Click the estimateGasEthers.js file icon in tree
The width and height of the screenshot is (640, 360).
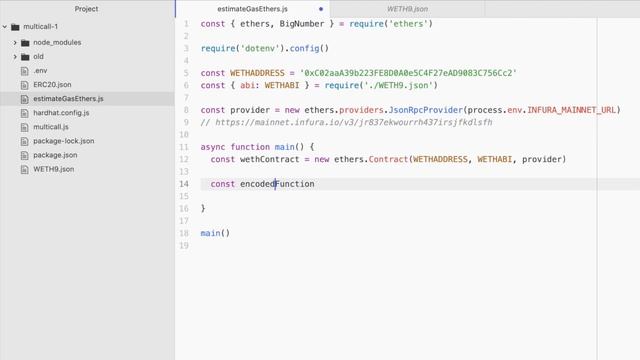[x=24, y=99]
